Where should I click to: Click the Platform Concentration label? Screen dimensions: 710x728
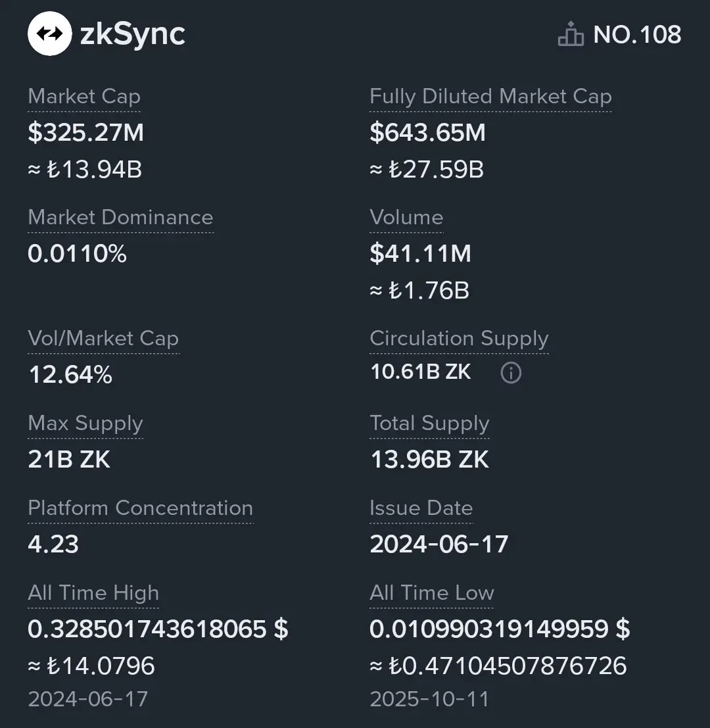(141, 508)
